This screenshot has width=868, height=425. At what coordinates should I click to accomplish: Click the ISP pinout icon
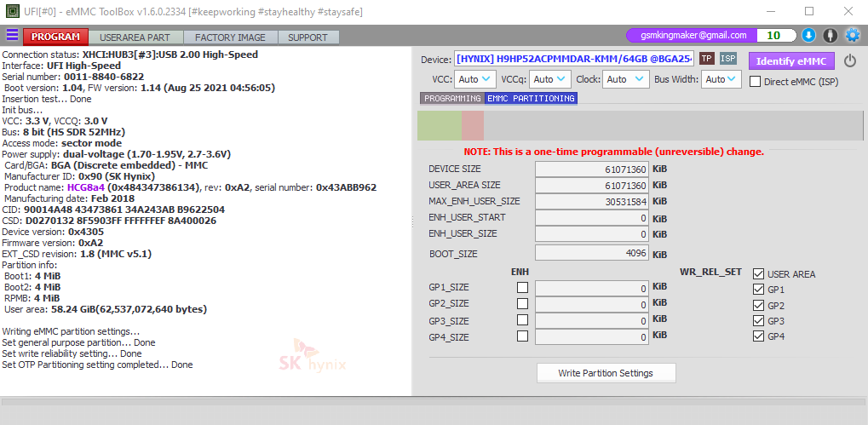tap(728, 59)
